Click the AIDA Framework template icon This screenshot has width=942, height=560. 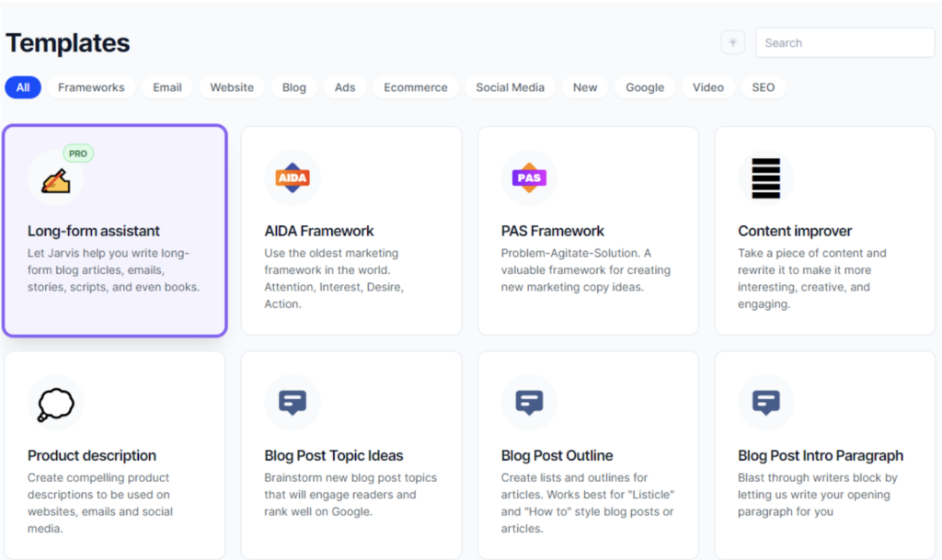coord(293,177)
